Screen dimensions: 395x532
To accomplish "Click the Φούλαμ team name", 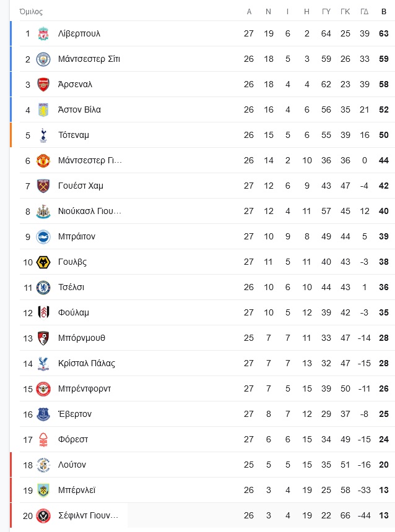I will click(73, 312).
